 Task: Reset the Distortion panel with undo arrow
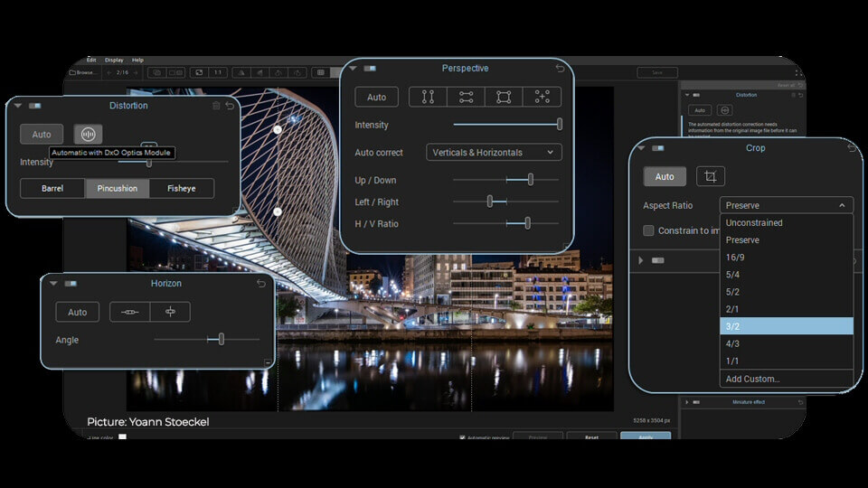pos(230,105)
